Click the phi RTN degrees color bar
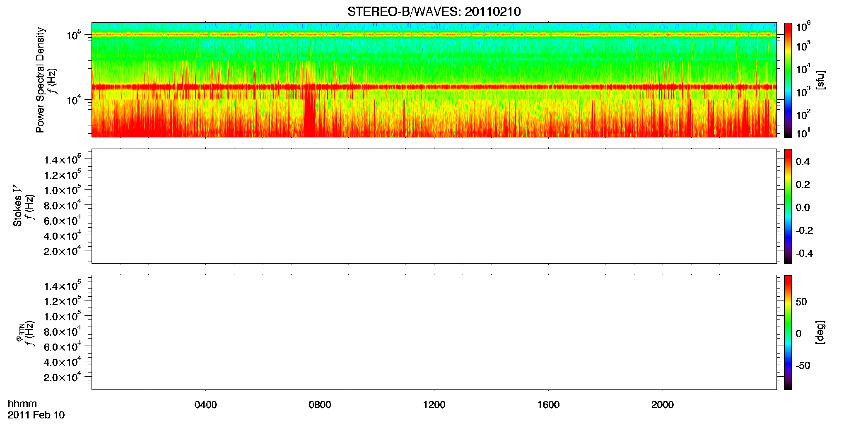The image size is (868, 447). [788, 332]
